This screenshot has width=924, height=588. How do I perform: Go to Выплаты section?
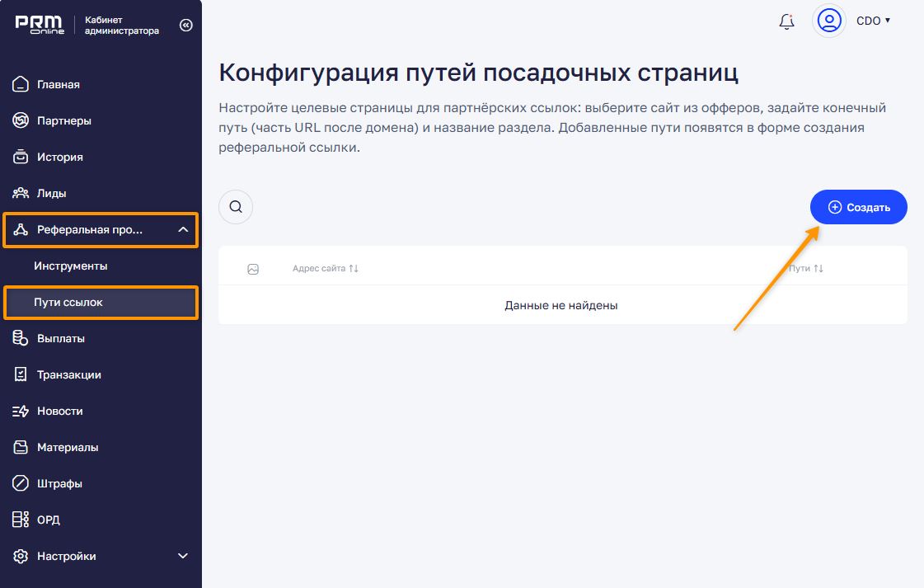tap(60, 338)
